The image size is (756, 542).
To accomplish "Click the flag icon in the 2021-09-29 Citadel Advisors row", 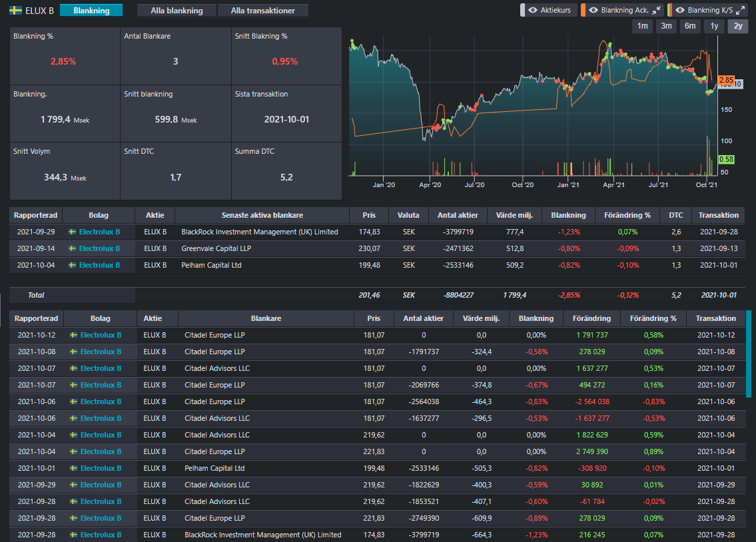I will [74, 485].
